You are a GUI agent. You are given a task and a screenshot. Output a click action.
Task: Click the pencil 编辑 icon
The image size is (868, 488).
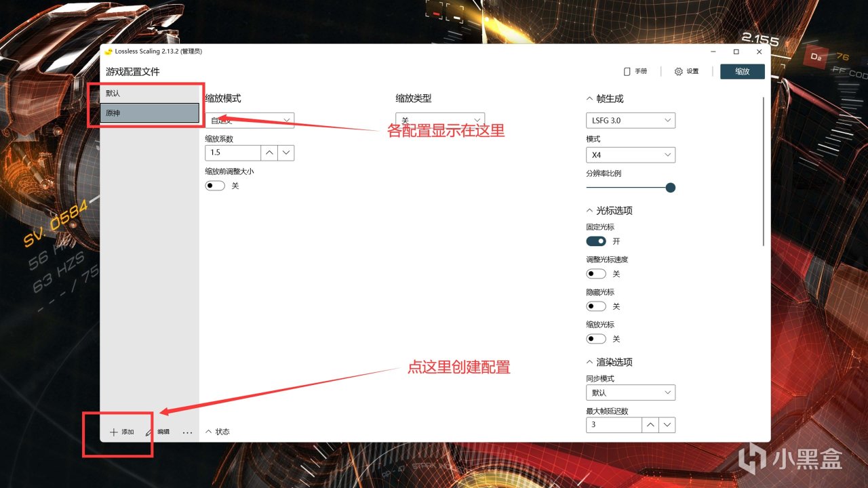149,432
